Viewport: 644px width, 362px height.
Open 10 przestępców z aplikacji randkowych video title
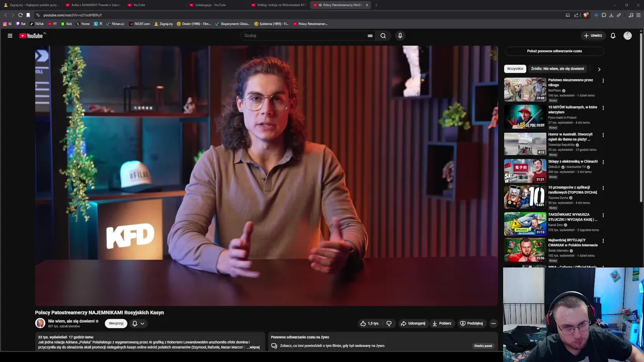(x=573, y=190)
